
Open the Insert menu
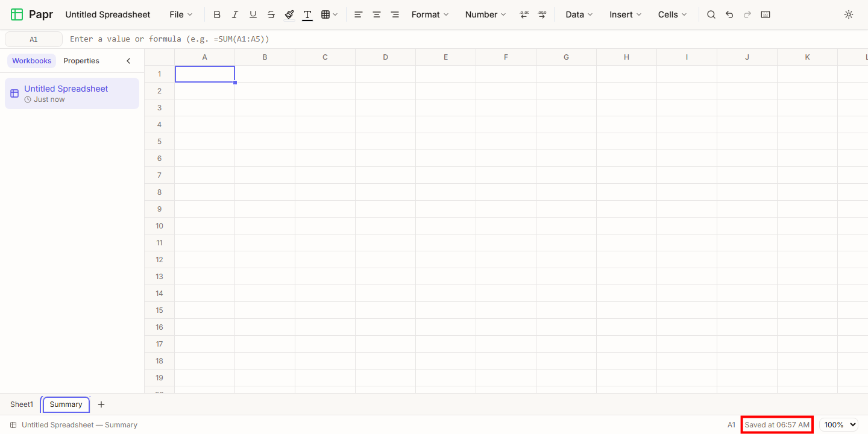pyautogui.click(x=625, y=14)
